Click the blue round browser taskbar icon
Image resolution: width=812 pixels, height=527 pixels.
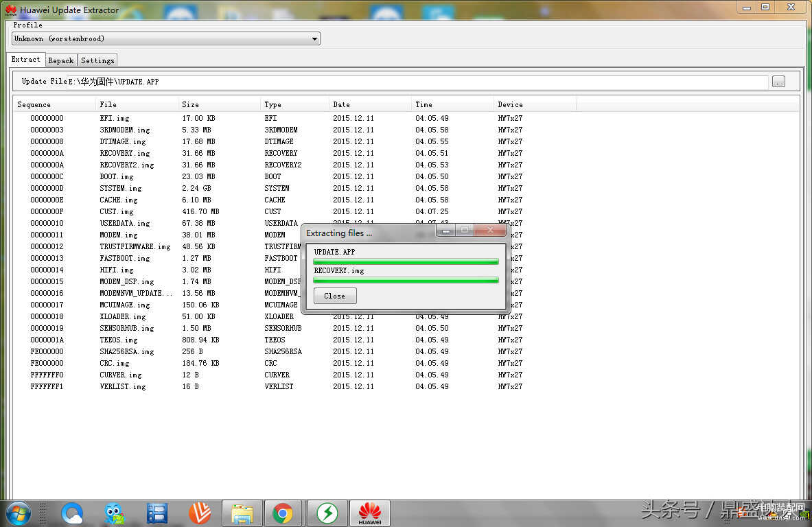(71, 513)
